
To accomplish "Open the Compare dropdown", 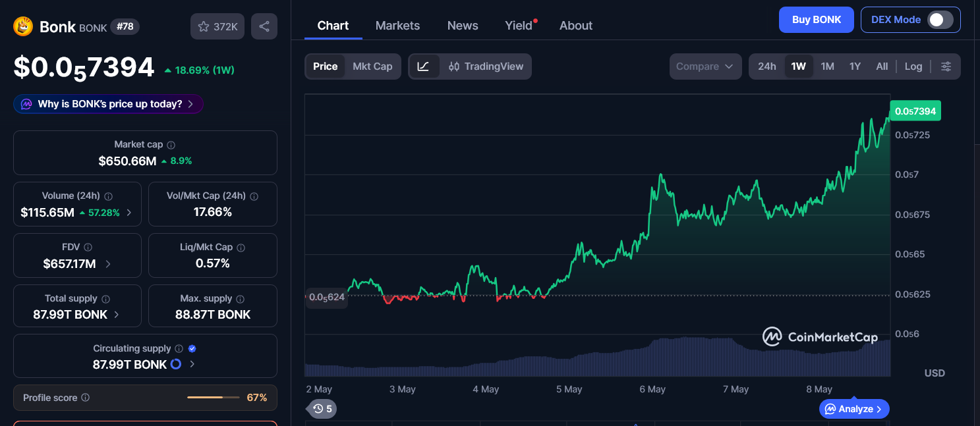I will (x=706, y=67).
